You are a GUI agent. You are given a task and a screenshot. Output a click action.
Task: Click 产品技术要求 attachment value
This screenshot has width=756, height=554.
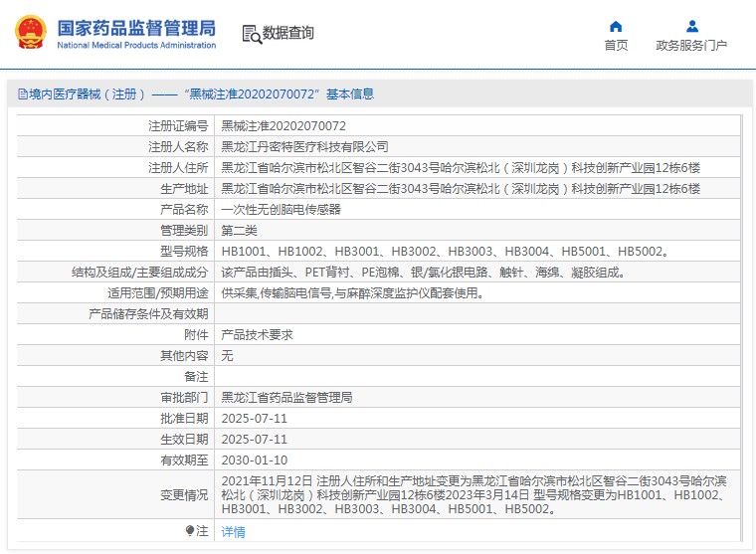(x=257, y=334)
